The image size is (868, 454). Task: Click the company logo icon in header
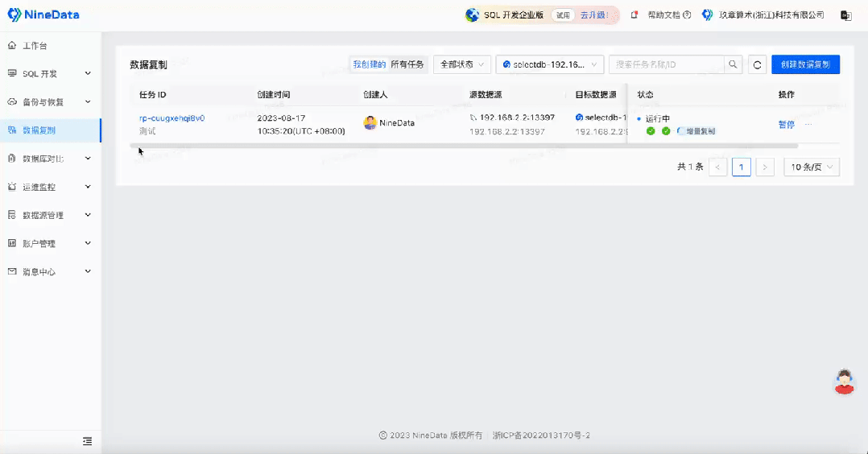click(707, 15)
